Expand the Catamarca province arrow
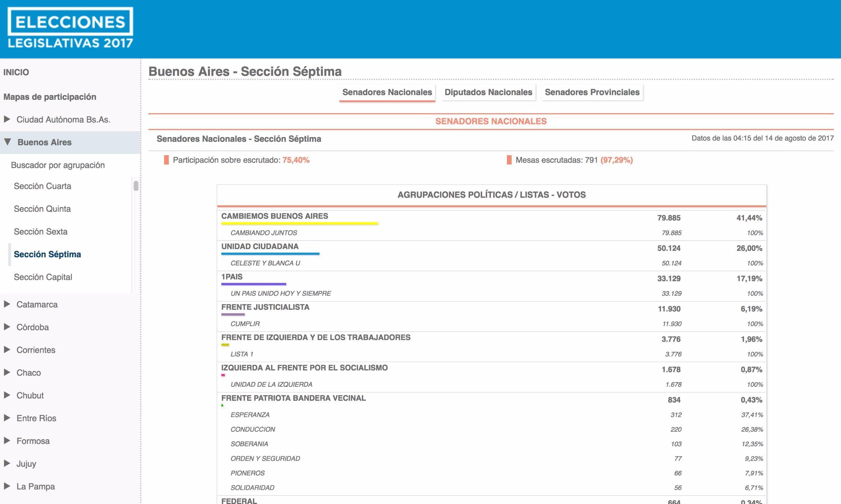 coord(7,304)
